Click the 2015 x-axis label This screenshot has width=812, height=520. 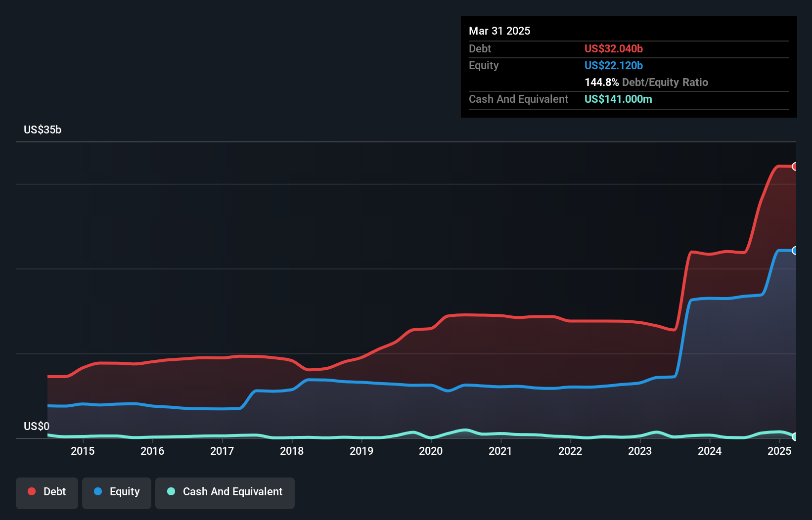(83, 451)
